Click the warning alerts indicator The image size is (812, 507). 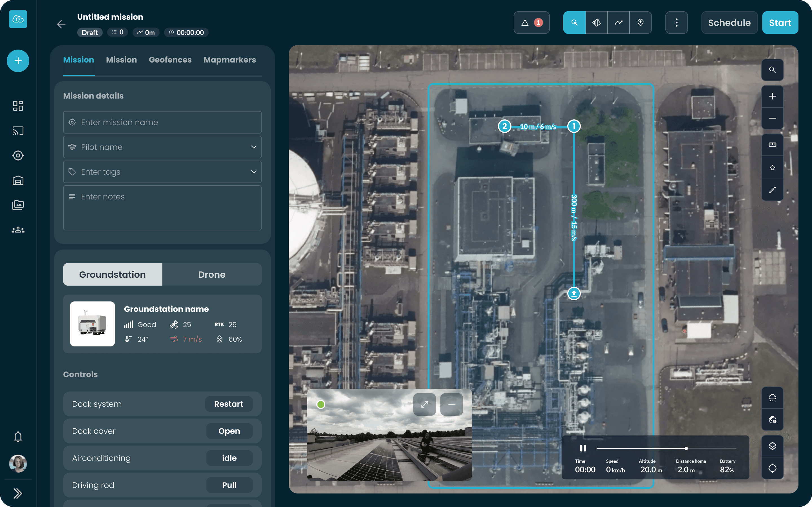(531, 23)
